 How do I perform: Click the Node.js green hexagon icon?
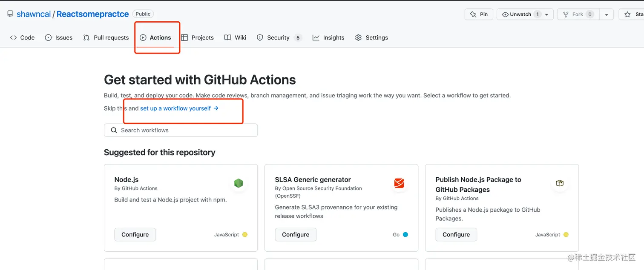(239, 183)
